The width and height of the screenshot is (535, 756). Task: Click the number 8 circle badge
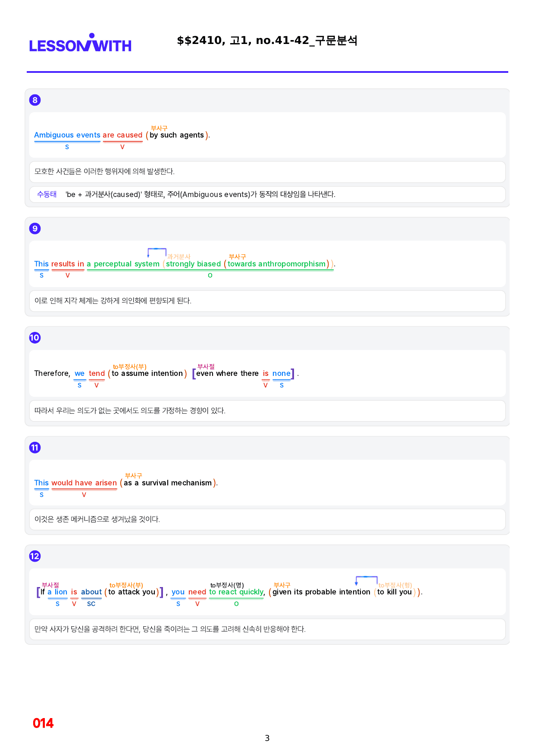pyautogui.click(x=35, y=100)
